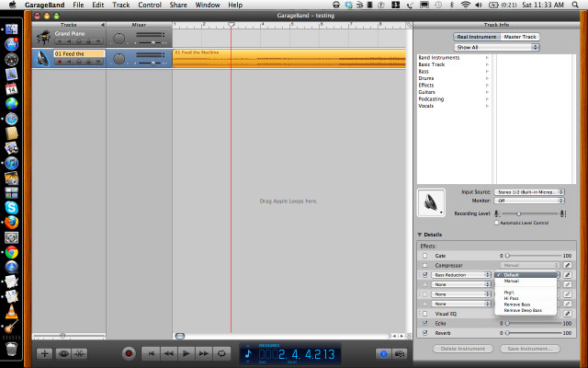
Task: Open the Control menu
Action: [x=149, y=5]
